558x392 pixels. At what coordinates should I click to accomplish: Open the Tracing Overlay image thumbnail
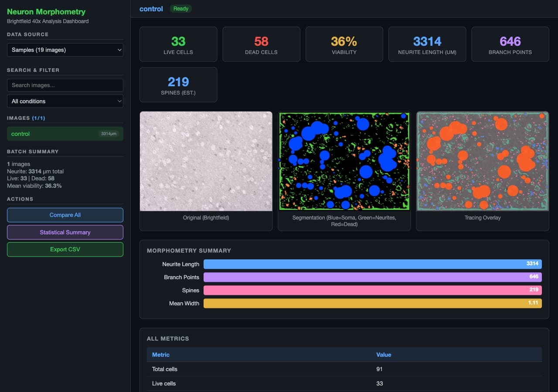pyautogui.click(x=483, y=161)
